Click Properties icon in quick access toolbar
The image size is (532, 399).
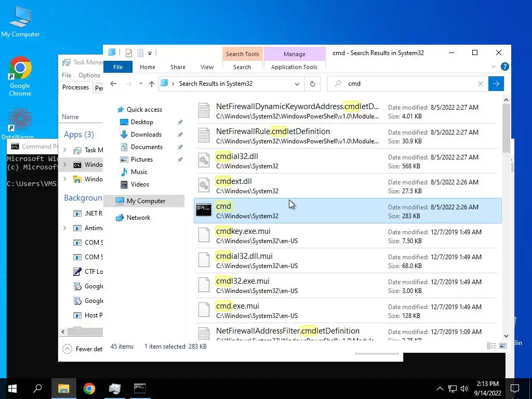click(129, 53)
